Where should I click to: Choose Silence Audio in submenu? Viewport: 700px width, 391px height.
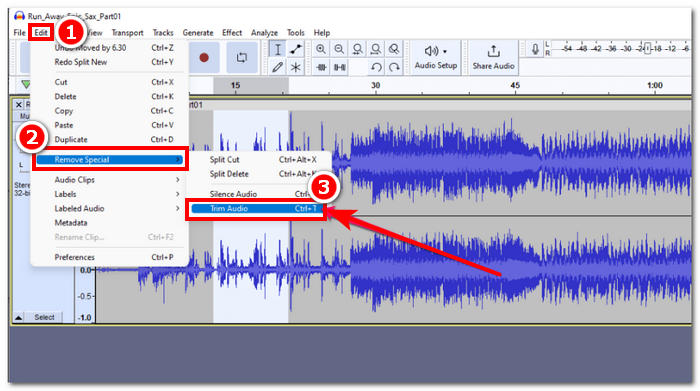coord(259,194)
